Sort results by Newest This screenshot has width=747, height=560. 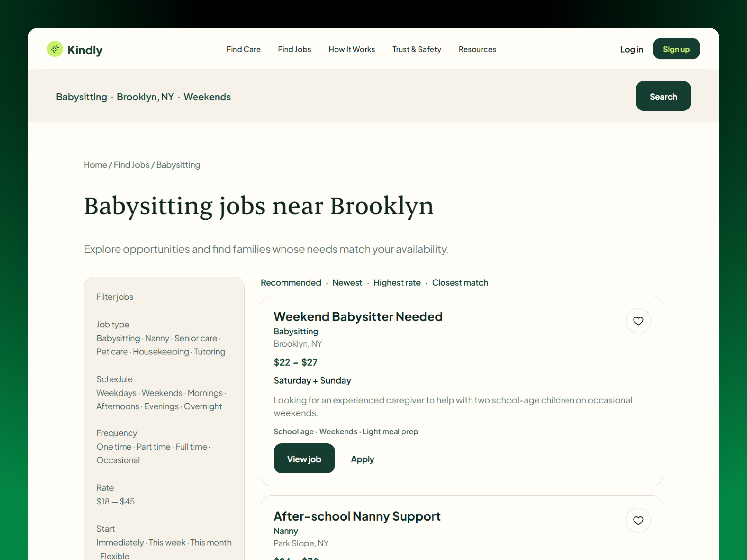point(347,283)
